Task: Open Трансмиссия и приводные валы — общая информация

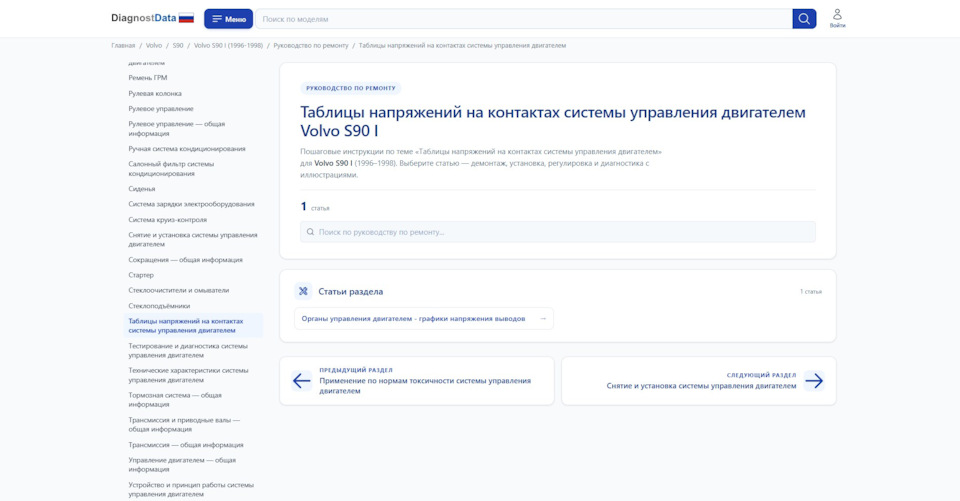Action: coord(184,424)
